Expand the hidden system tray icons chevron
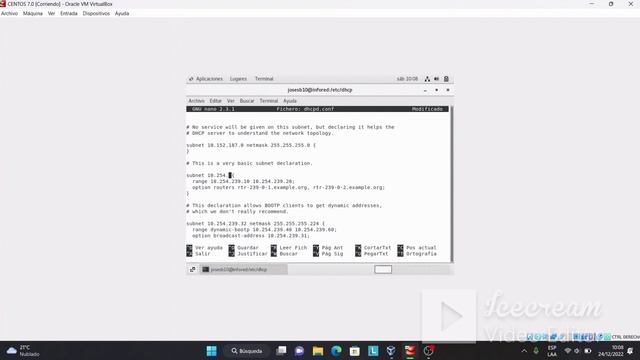This screenshot has width=640, height=360. coord(524,351)
